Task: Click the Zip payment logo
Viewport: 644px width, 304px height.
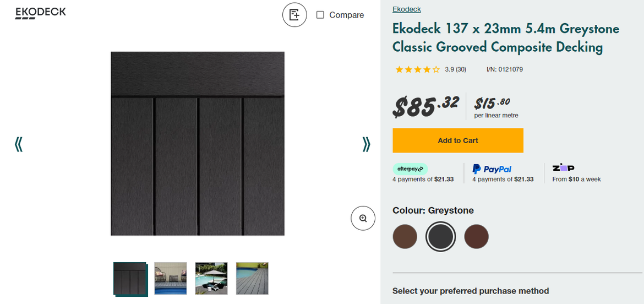Action: (x=563, y=167)
